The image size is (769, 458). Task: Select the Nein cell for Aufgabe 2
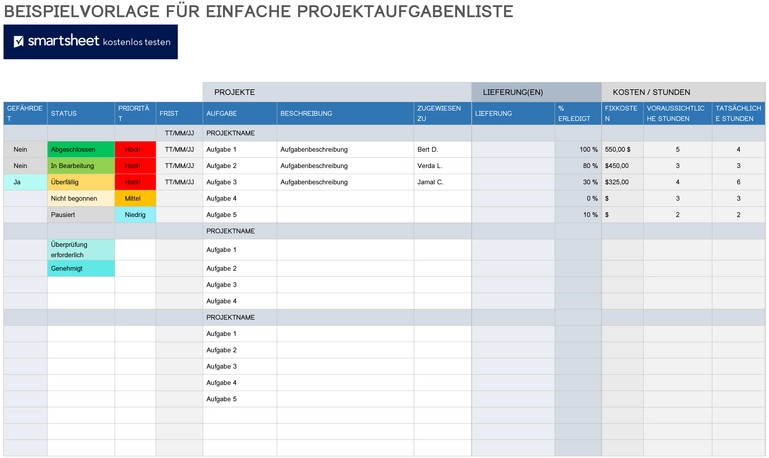coord(26,166)
